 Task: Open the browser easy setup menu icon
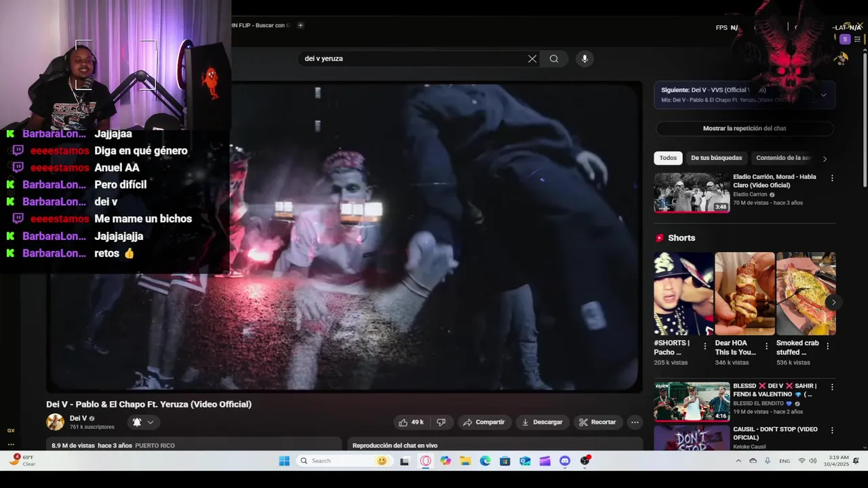(x=857, y=39)
